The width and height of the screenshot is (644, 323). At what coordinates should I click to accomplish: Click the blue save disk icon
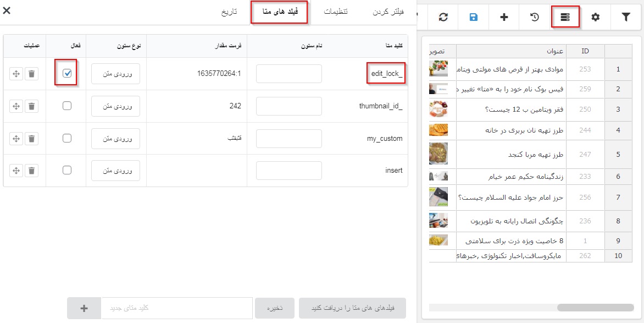[474, 17]
